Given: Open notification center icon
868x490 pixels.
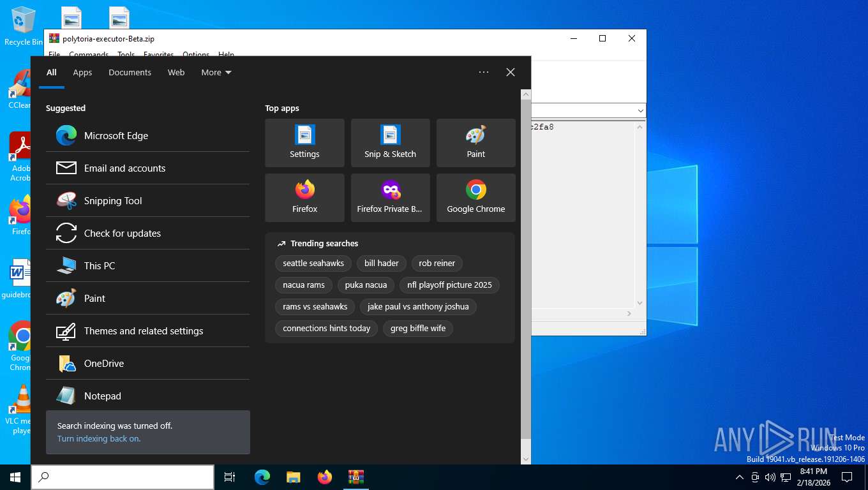Looking at the screenshot, I should [847, 477].
